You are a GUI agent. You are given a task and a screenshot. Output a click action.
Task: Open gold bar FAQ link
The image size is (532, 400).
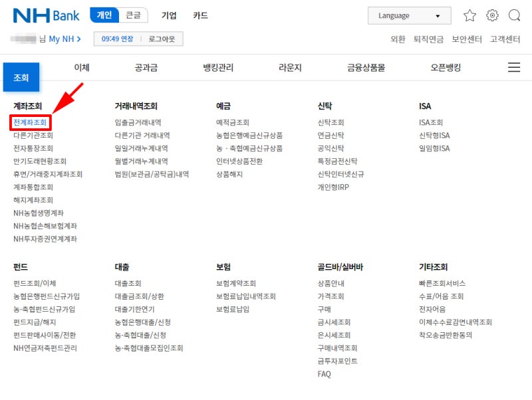324,374
